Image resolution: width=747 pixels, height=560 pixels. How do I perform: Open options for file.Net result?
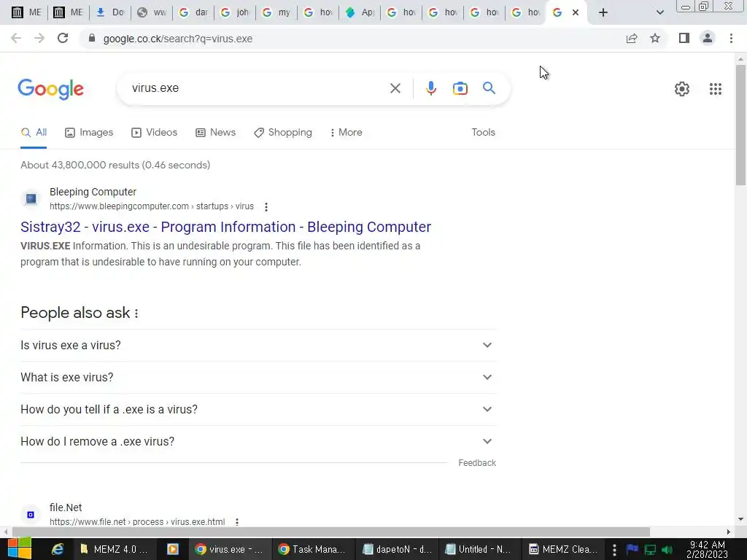(237, 522)
